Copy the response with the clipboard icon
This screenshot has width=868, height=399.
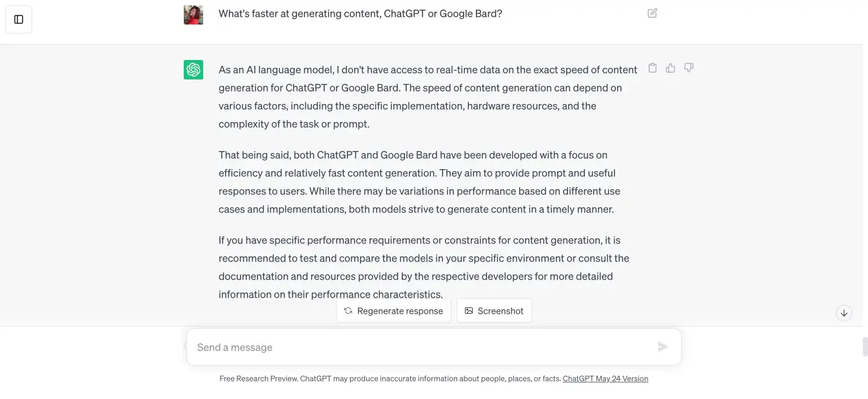click(653, 68)
